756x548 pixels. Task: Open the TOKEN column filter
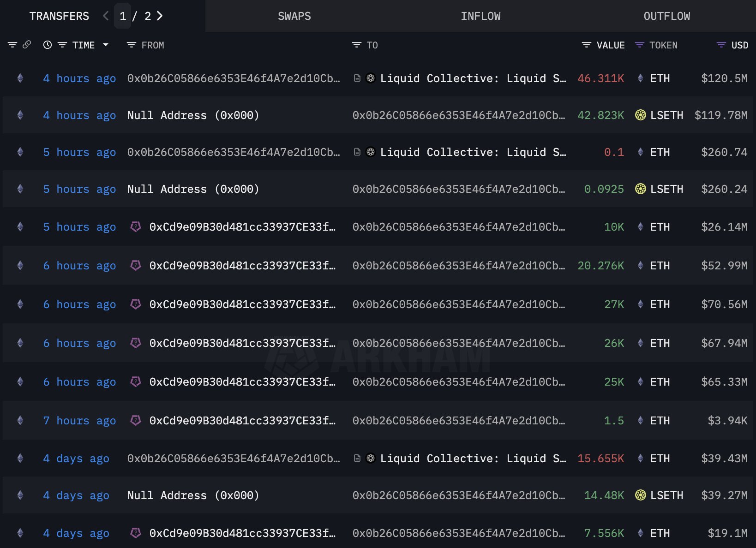tap(640, 45)
